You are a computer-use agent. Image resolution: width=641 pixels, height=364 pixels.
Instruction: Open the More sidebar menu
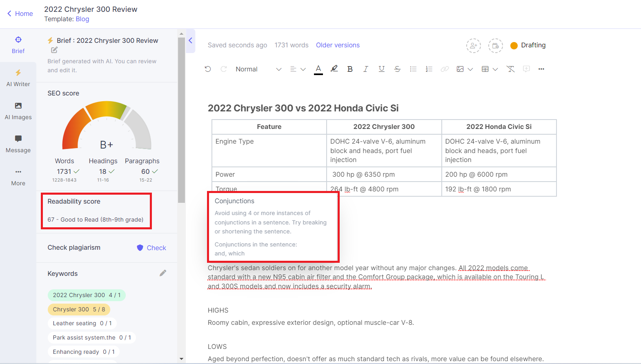[18, 178]
